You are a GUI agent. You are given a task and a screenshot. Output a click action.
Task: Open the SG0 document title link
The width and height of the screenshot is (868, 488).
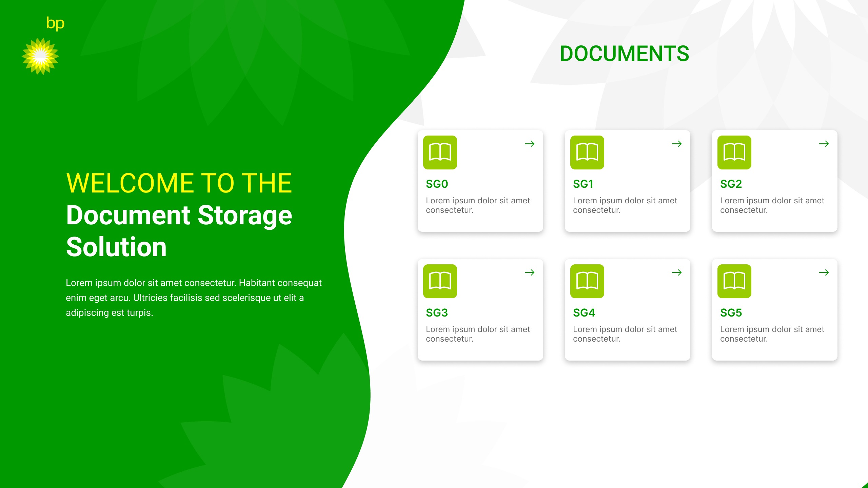coord(437,184)
